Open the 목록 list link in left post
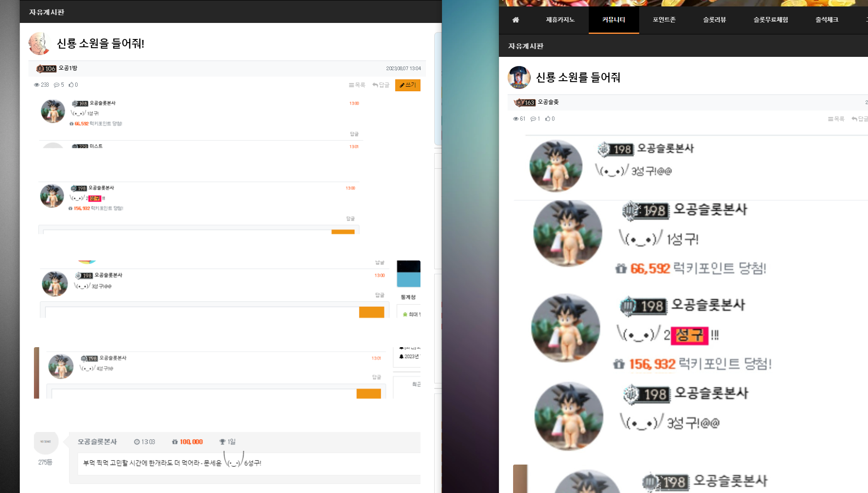The height and width of the screenshot is (493, 868). tap(357, 85)
